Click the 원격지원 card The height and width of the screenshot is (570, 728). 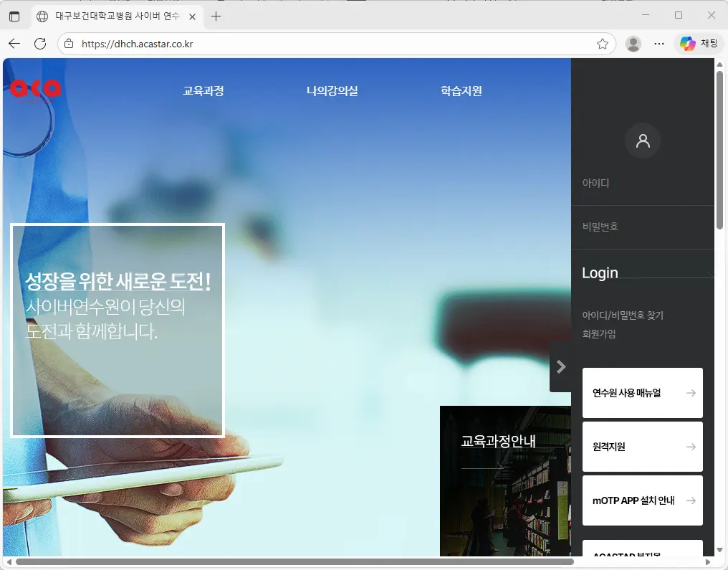point(642,446)
